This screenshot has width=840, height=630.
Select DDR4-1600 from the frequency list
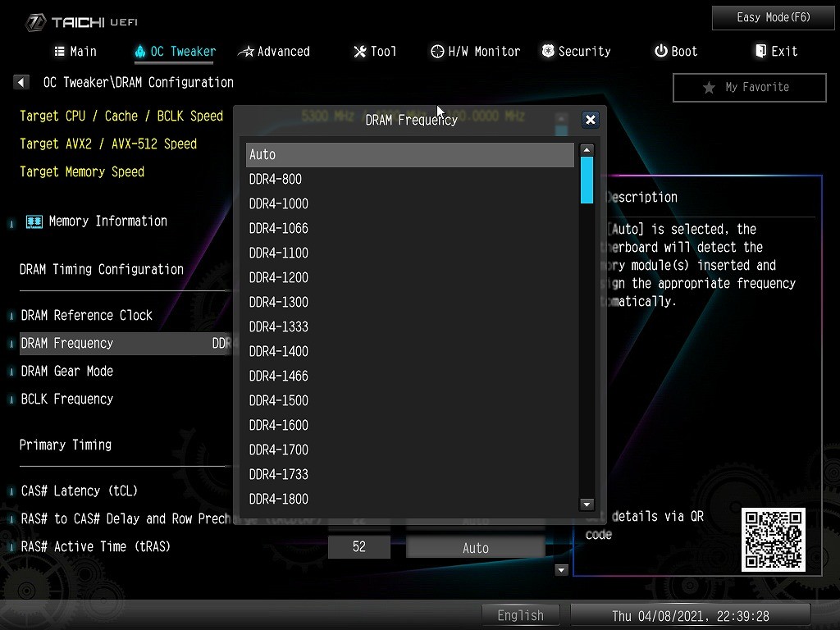pos(279,425)
